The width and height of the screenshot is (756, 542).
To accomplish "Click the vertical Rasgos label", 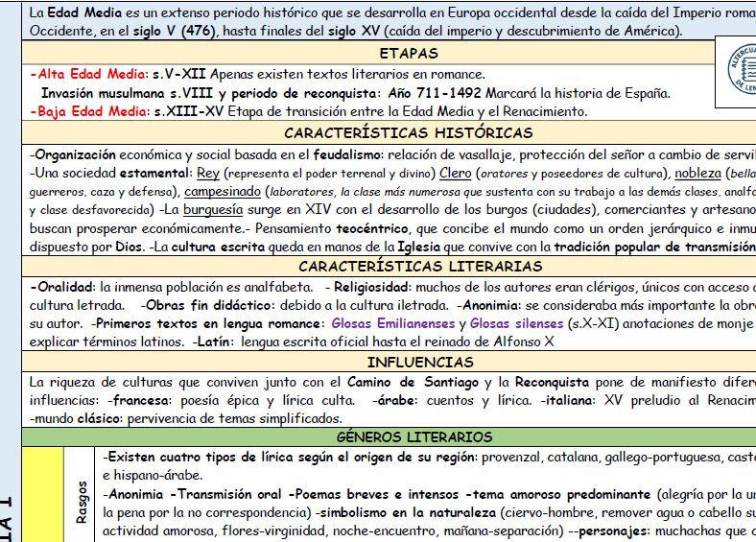I will click(x=81, y=502).
